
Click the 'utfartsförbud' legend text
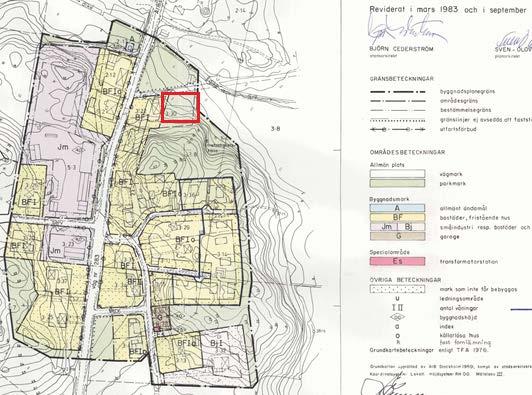pos(458,129)
